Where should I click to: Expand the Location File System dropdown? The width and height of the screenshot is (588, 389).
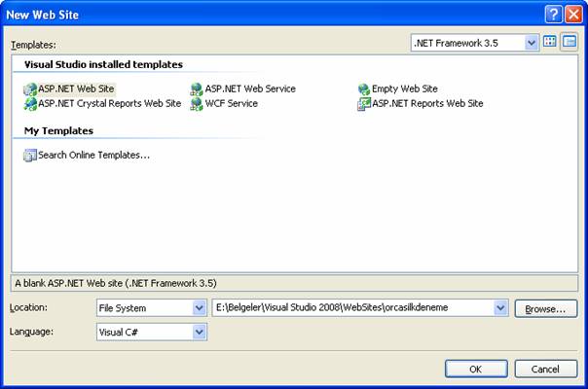200,308
